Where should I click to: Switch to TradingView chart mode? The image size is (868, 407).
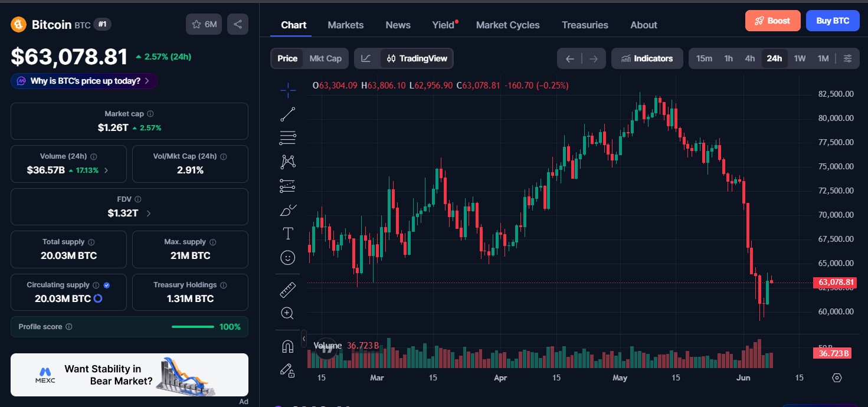pos(417,58)
